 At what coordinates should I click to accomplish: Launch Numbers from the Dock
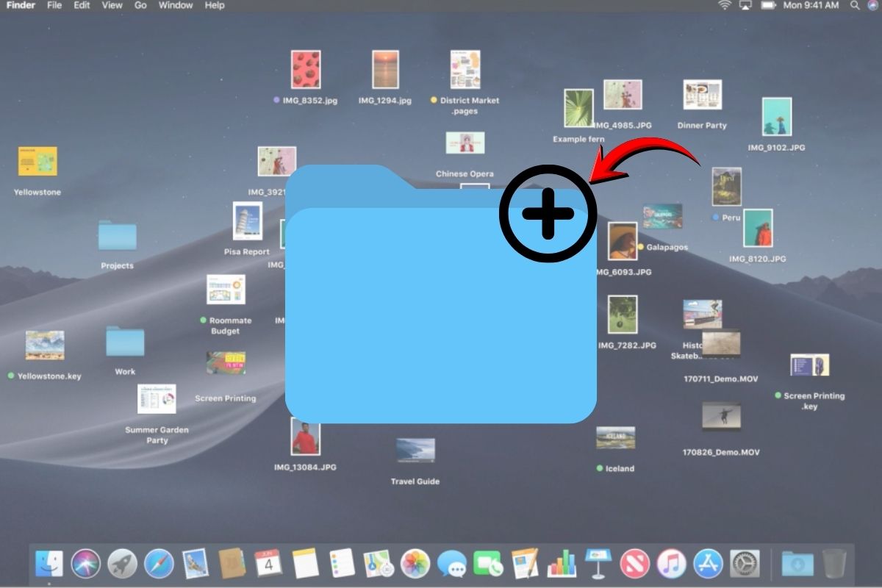pos(561,564)
